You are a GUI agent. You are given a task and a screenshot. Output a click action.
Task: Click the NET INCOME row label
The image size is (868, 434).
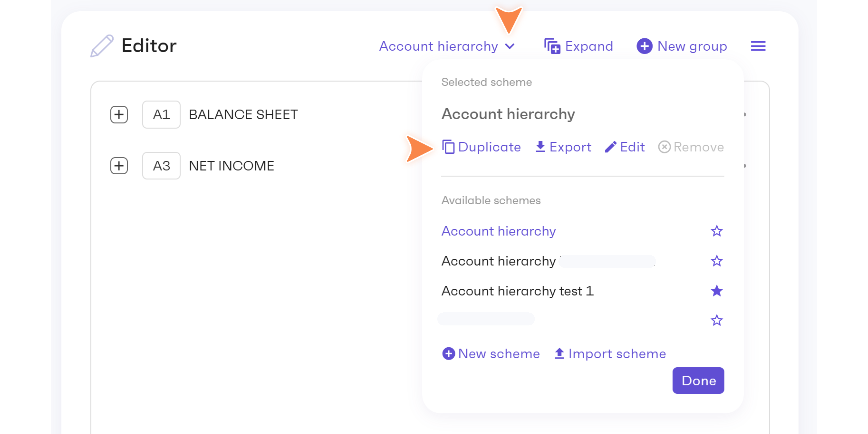point(231,166)
